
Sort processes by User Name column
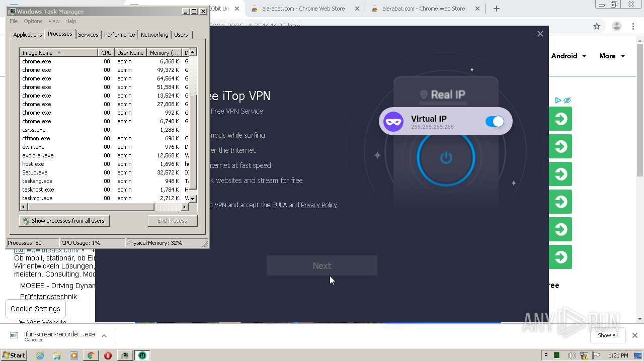pos(130,53)
